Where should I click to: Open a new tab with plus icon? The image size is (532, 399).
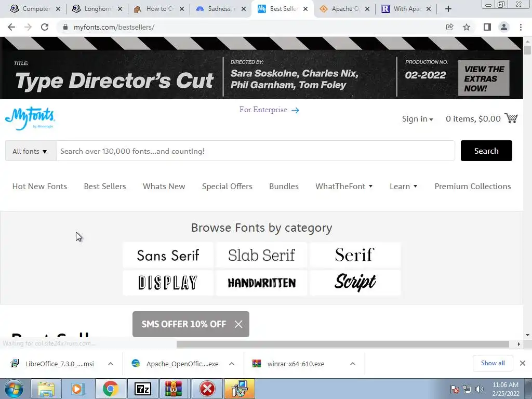(448, 9)
